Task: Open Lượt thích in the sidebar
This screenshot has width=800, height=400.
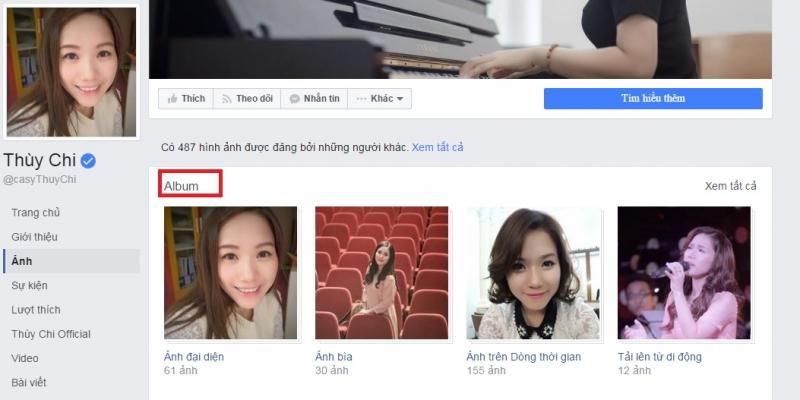Action: coord(36,310)
